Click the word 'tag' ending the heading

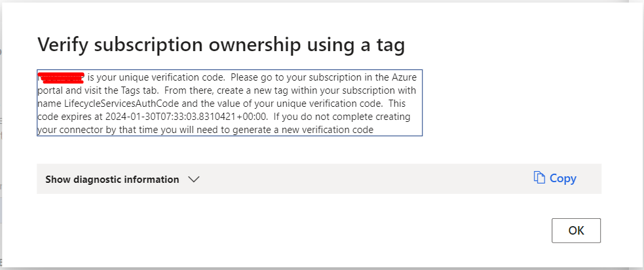pos(392,46)
